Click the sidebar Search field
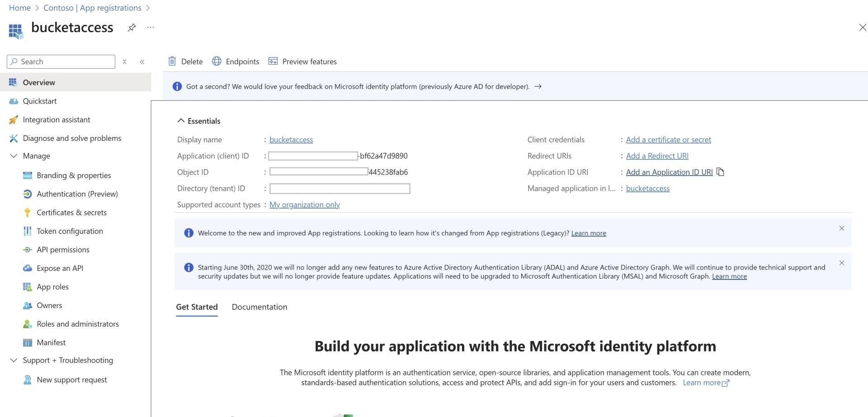This screenshot has width=868, height=417. click(61, 62)
